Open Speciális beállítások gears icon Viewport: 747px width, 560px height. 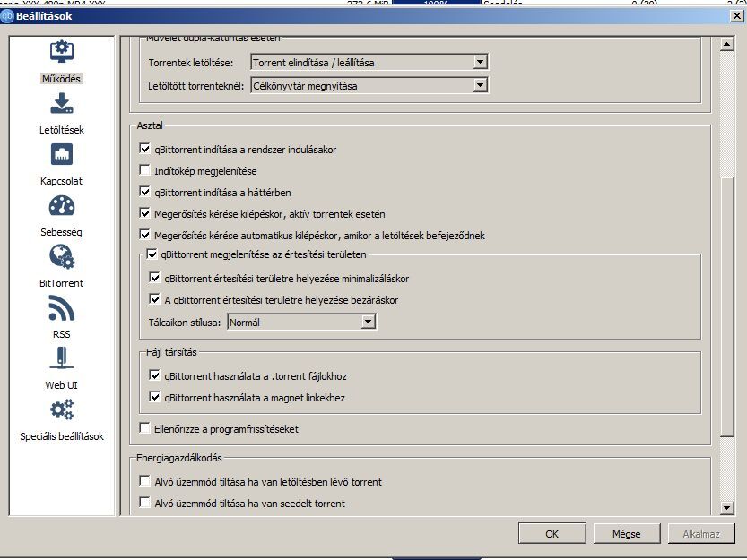pos(62,409)
